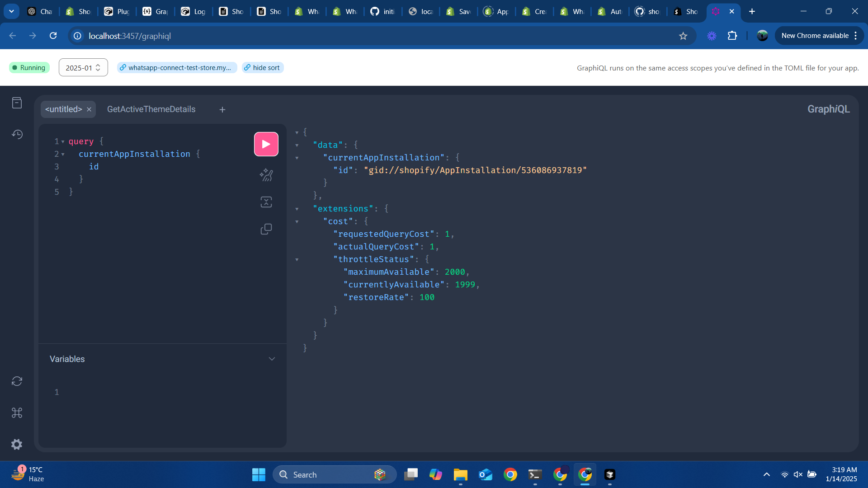The image size is (868, 488).
Task: Bookmark this page with the star icon
Action: 683,36
